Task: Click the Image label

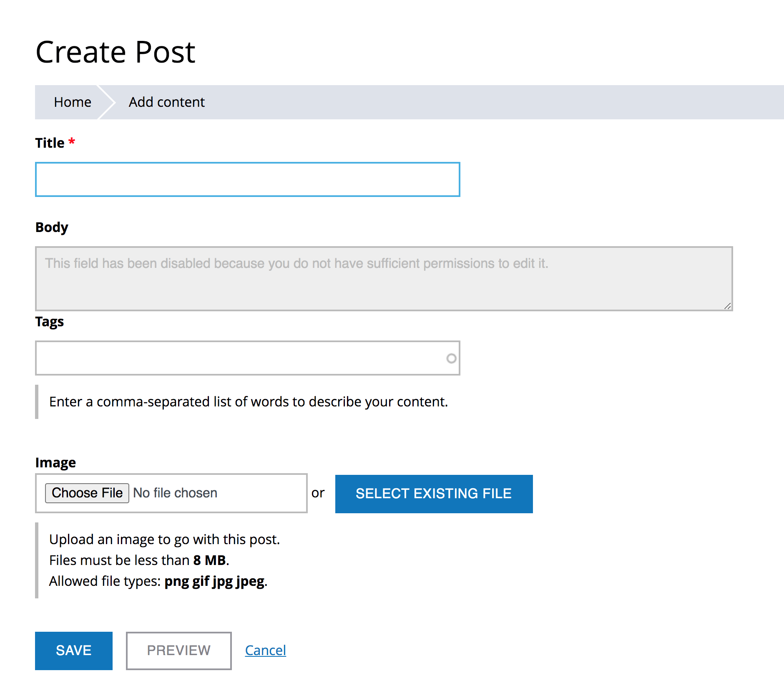Action: click(55, 462)
